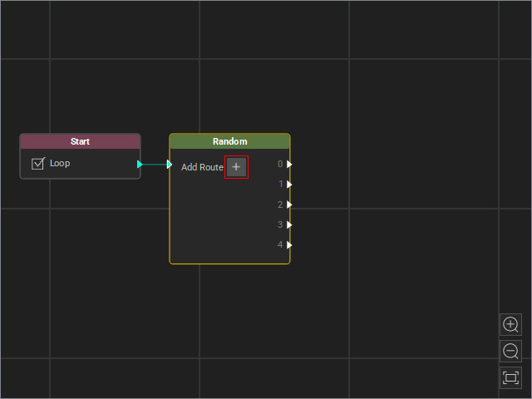Fit all nodes to view
This screenshot has height=399, width=532.
(x=510, y=377)
